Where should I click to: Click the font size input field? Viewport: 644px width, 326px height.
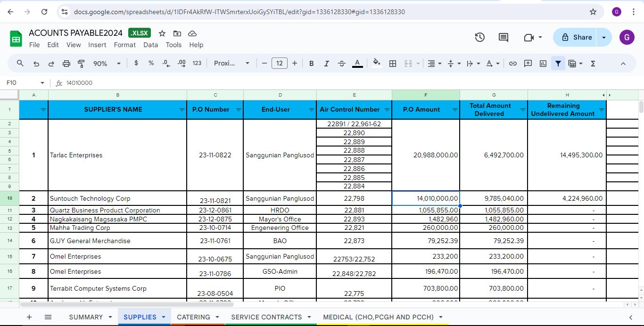[x=280, y=63]
